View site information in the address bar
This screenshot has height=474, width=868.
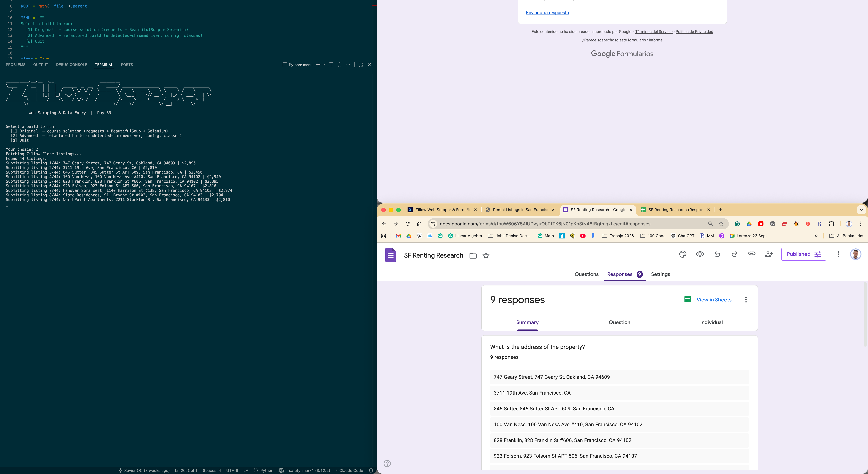433,224
